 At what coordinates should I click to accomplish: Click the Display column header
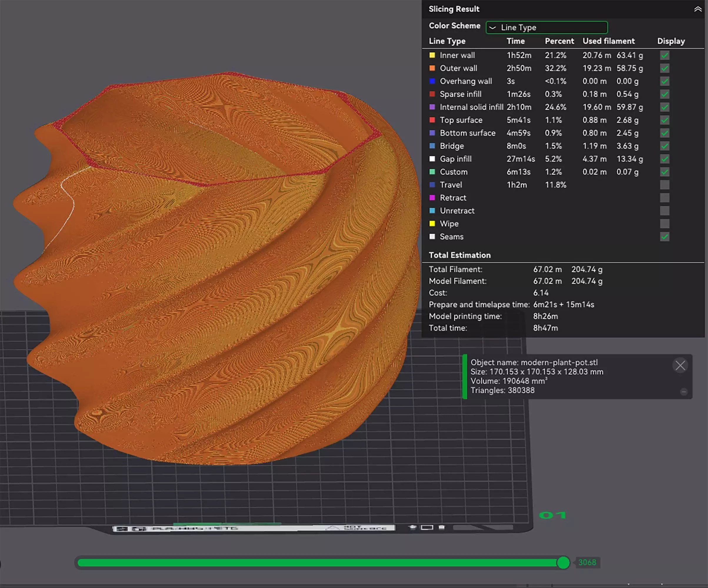point(671,41)
